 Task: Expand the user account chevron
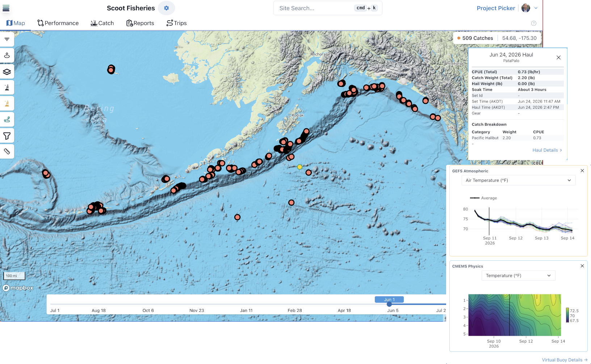pos(536,8)
